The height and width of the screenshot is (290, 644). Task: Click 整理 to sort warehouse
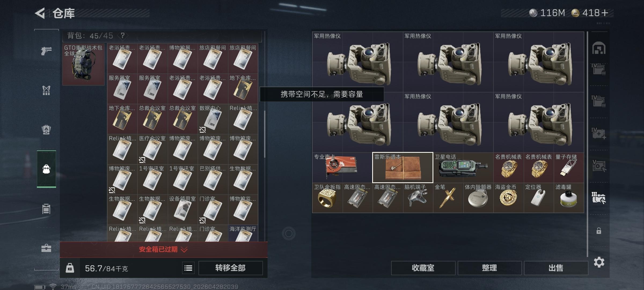point(489,268)
